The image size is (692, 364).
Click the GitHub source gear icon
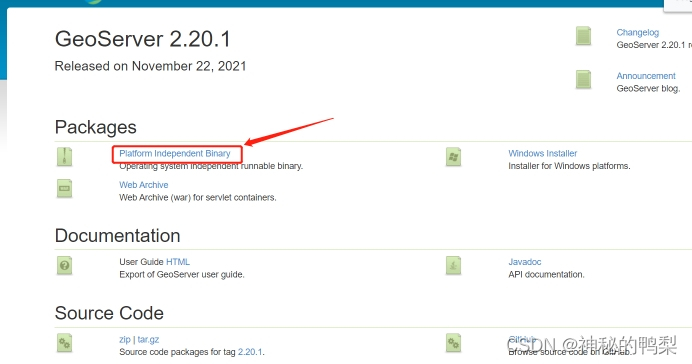[454, 343]
